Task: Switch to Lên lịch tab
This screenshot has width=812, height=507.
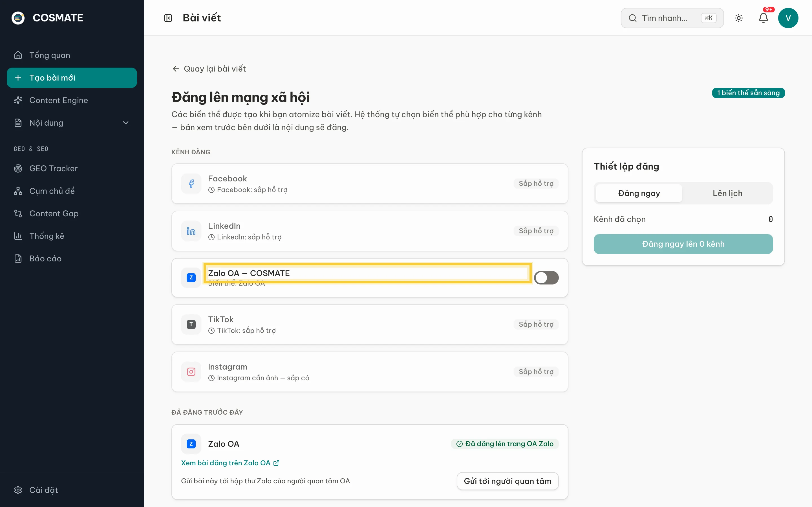Action: (727, 193)
